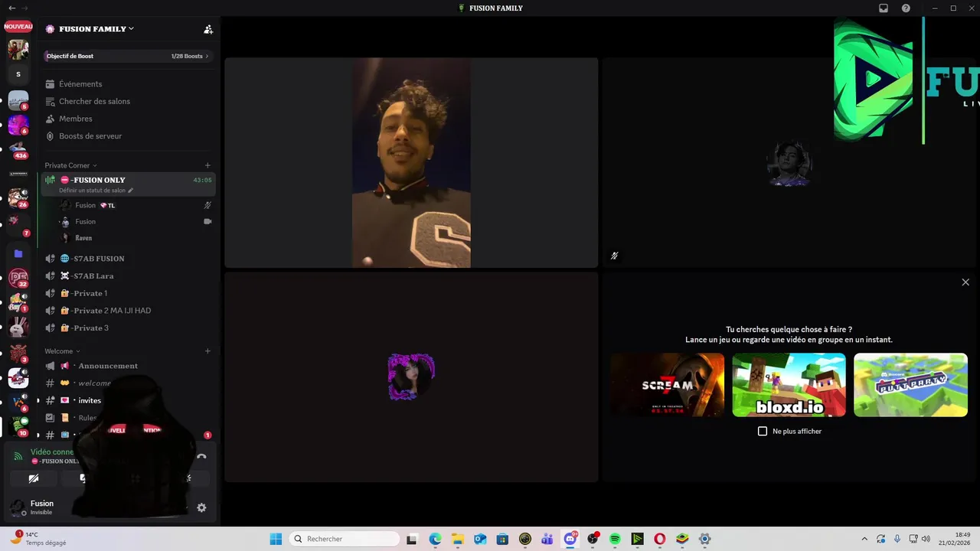
Task: Create a channel in Private Corner with plus
Action: 207,165
